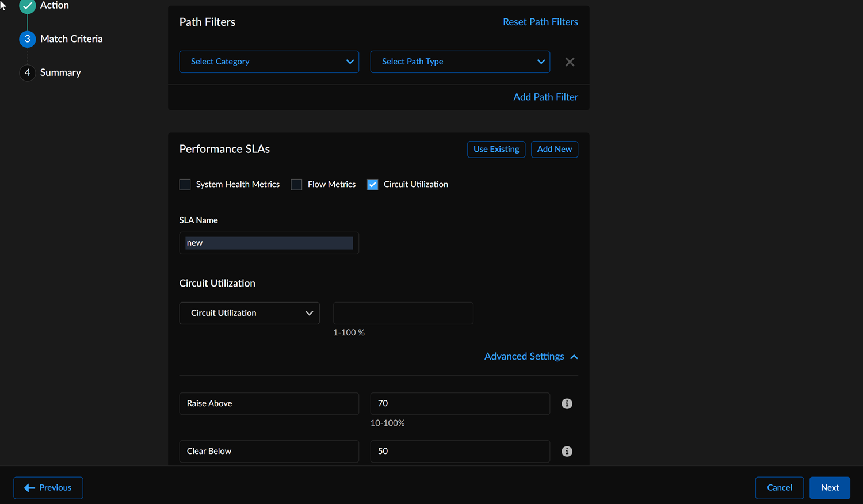This screenshot has width=863, height=504.
Task: Open the Select Category dropdown
Action: (x=269, y=62)
